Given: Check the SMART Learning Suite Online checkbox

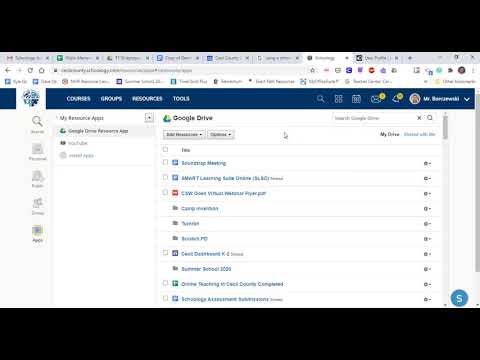Looking at the screenshot, I should pyautogui.click(x=165, y=177).
